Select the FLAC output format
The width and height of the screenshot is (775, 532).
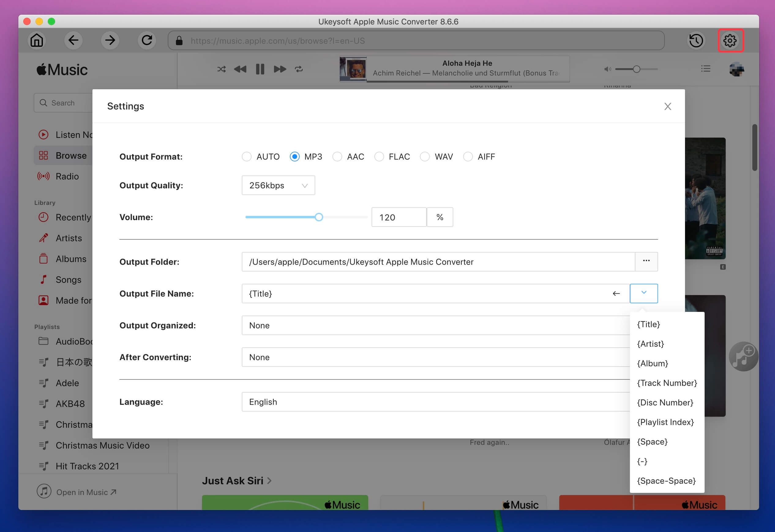(380, 156)
